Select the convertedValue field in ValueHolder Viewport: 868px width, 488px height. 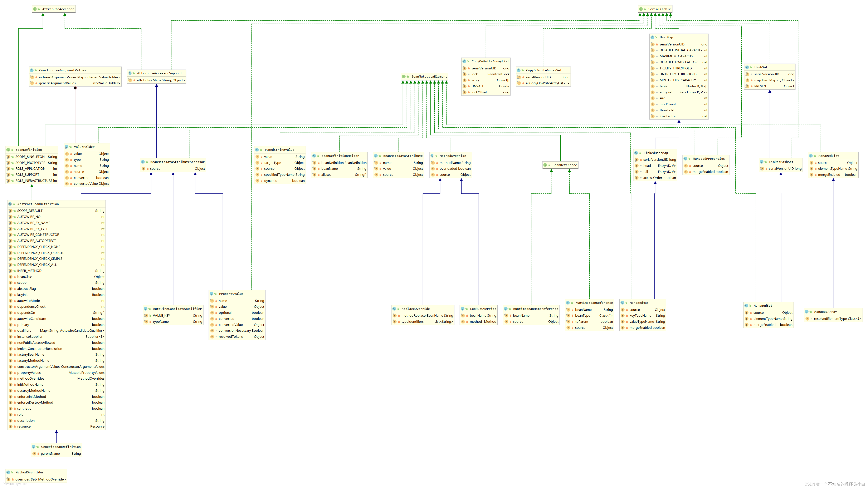pyautogui.click(x=87, y=184)
